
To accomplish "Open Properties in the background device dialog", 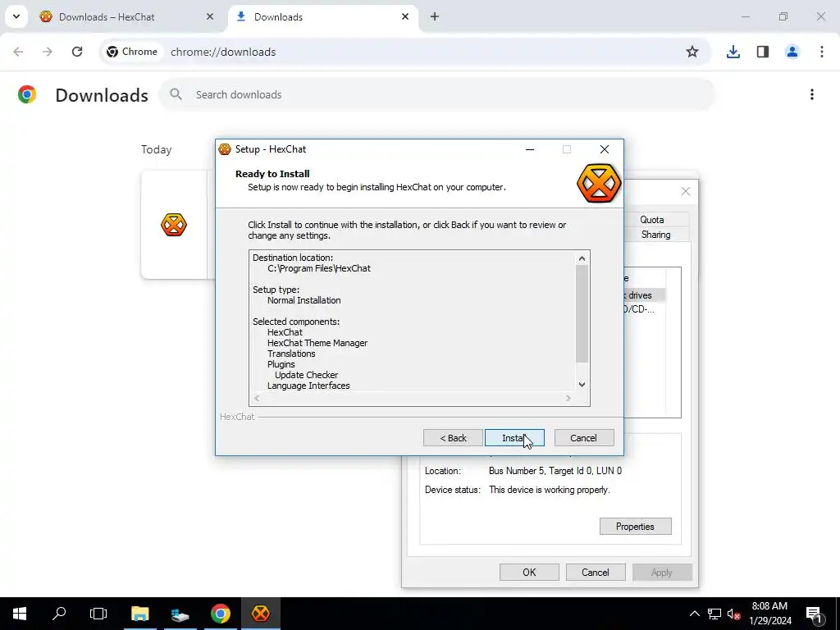I will tap(636, 526).
